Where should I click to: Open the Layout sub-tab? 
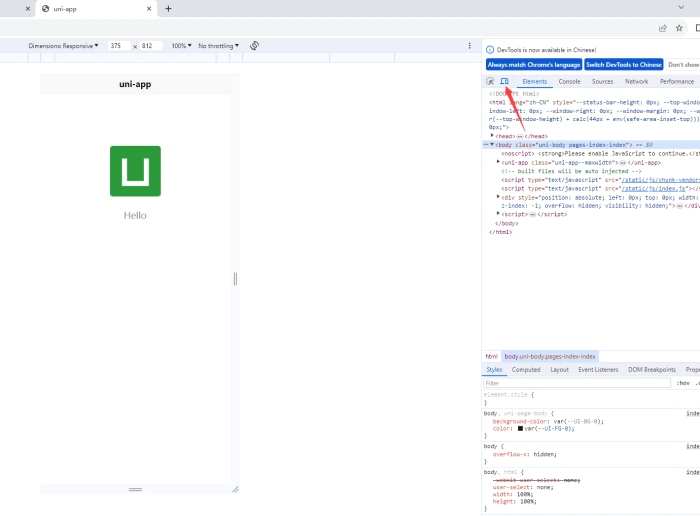559,370
